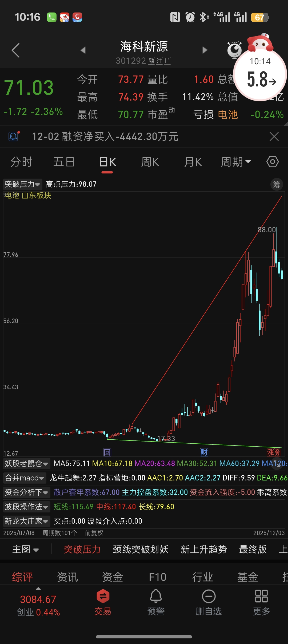Tap the current price 71.03
This screenshot has height=644, width=288.
pos(29,88)
